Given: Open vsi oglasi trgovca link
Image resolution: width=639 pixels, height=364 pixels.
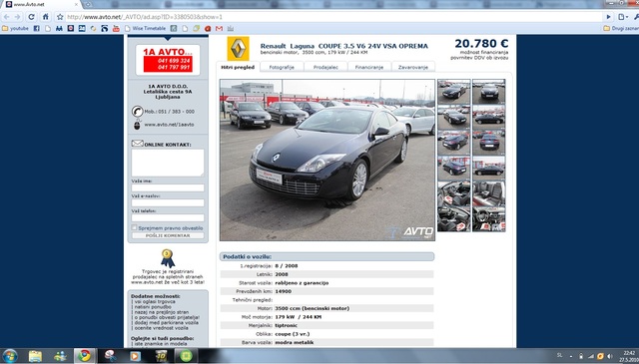Looking at the screenshot, I should point(155,302).
